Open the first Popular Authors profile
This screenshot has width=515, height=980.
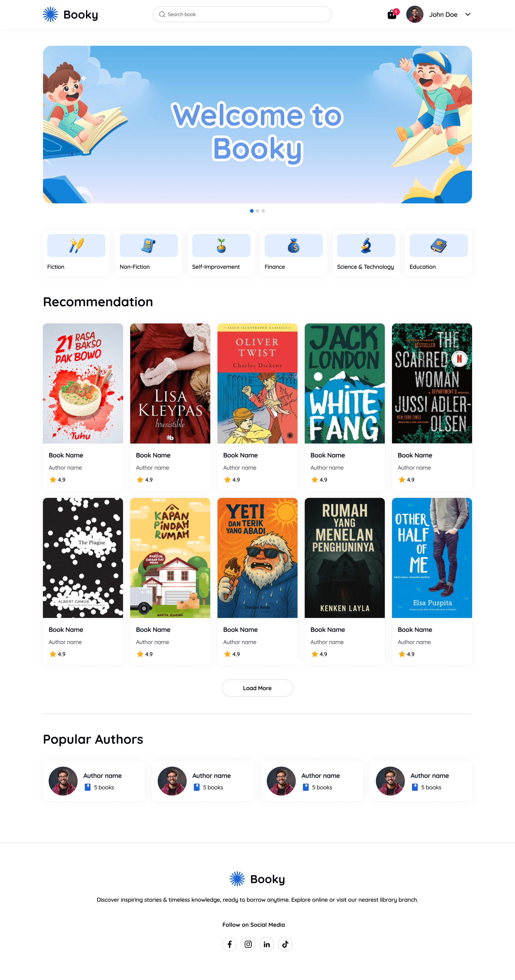tap(94, 781)
